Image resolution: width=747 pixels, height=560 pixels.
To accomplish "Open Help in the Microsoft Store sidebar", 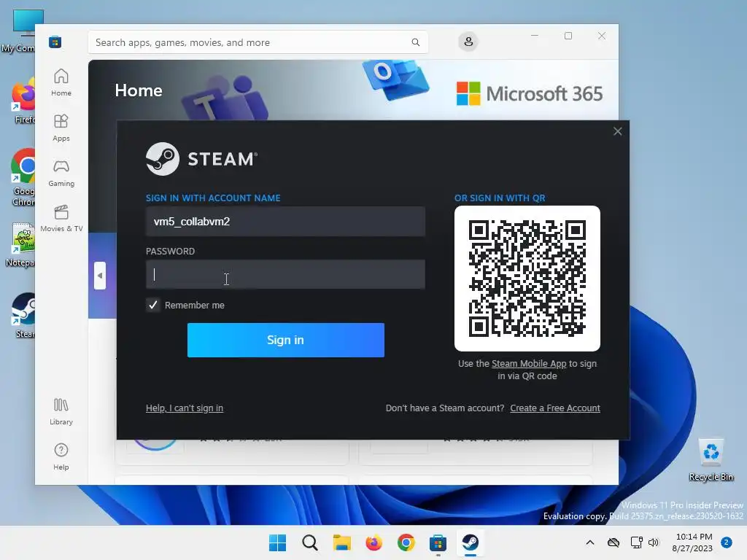I will [61, 457].
